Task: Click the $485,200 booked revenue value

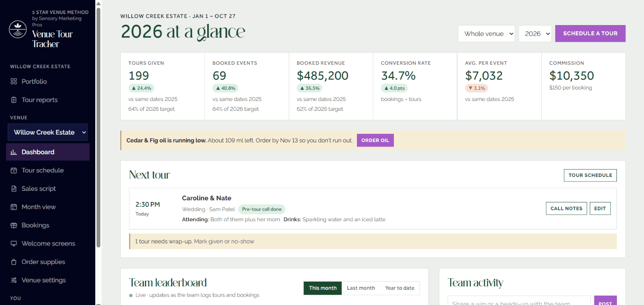Action: point(322,76)
